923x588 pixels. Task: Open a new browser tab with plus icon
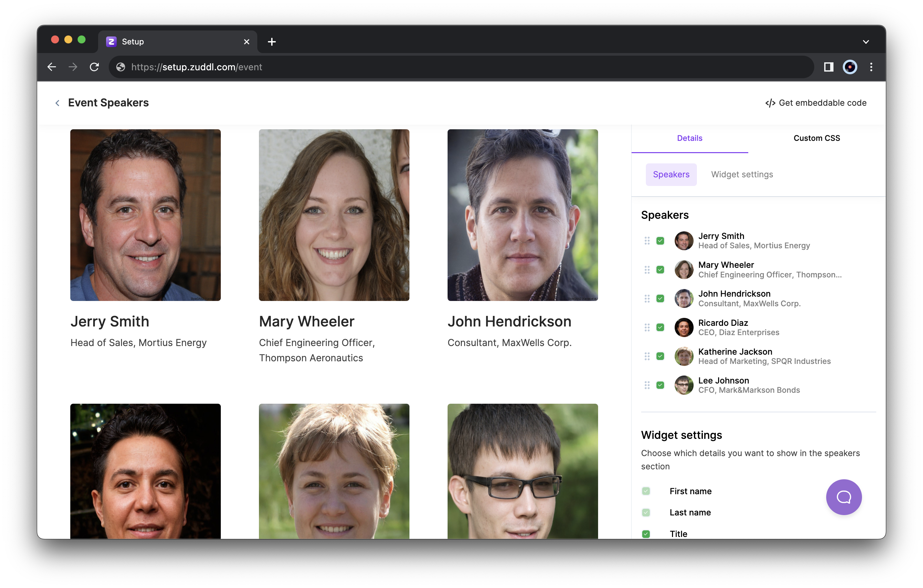point(272,42)
